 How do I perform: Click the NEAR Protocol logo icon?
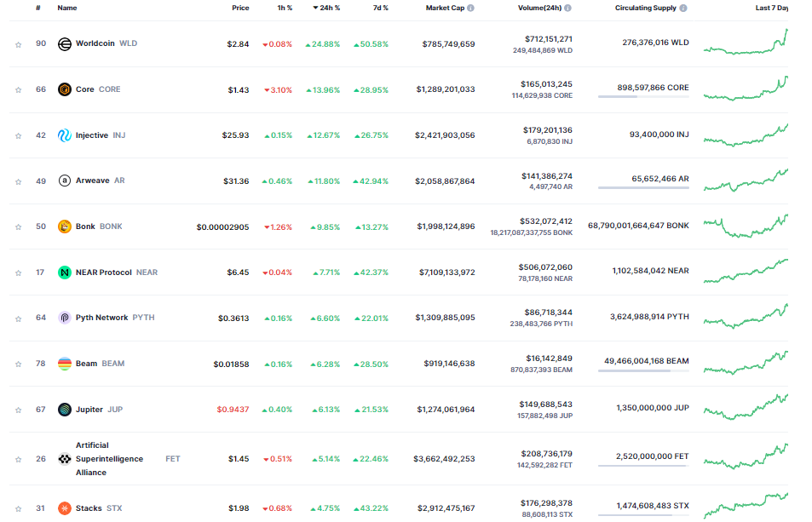(64, 272)
